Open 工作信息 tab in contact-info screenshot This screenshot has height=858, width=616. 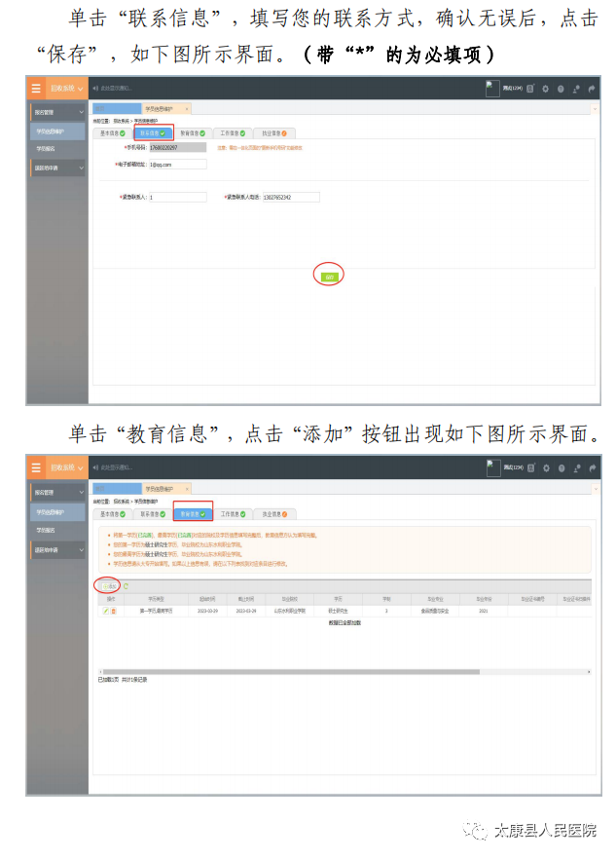coord(233,133)
